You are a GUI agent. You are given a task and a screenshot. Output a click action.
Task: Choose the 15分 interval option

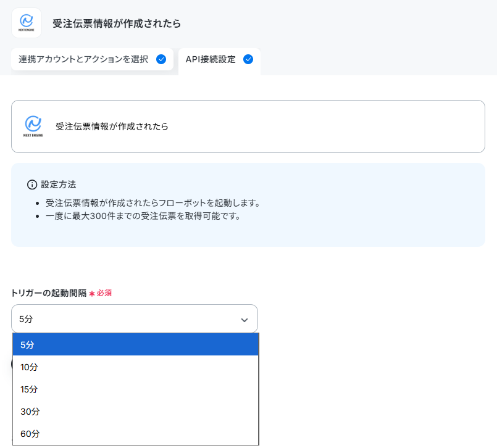tap(135, 389)
